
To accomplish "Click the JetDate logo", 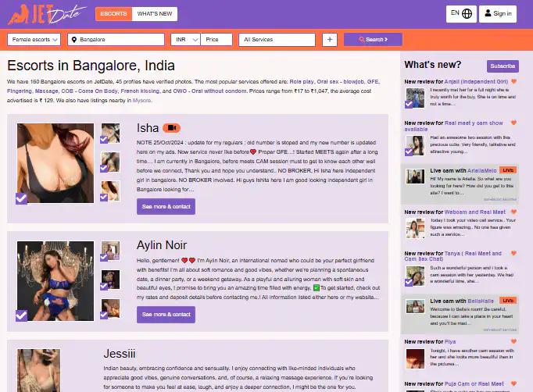I will [47, 14].
